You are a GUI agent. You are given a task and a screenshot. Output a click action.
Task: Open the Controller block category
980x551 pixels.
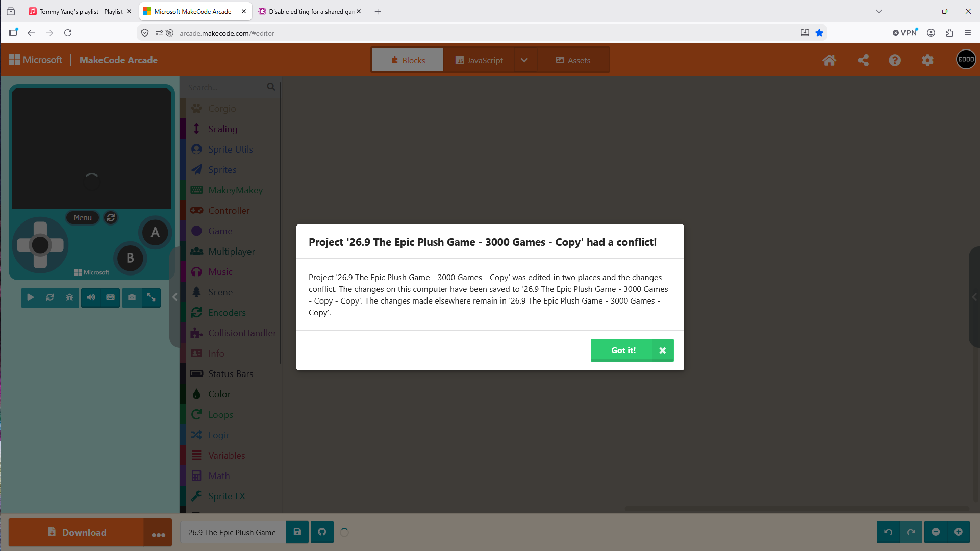(230, 211)
